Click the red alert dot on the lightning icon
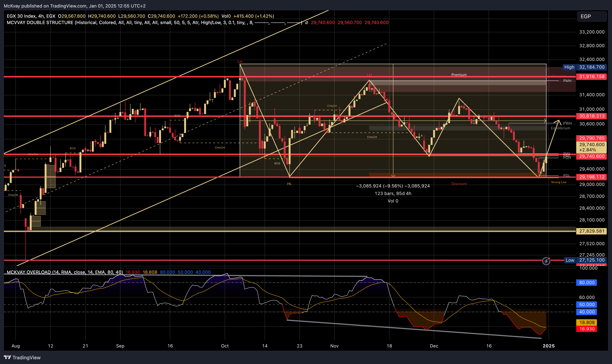Image resolution: width=612 pixels, height=364 pixels. [549, 259]
